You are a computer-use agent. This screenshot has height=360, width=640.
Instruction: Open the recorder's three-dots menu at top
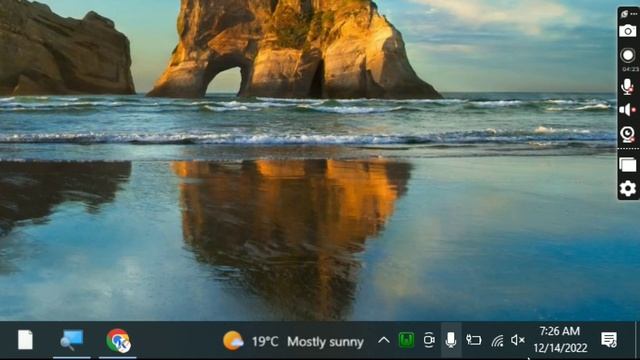click(x=633, y=14)
